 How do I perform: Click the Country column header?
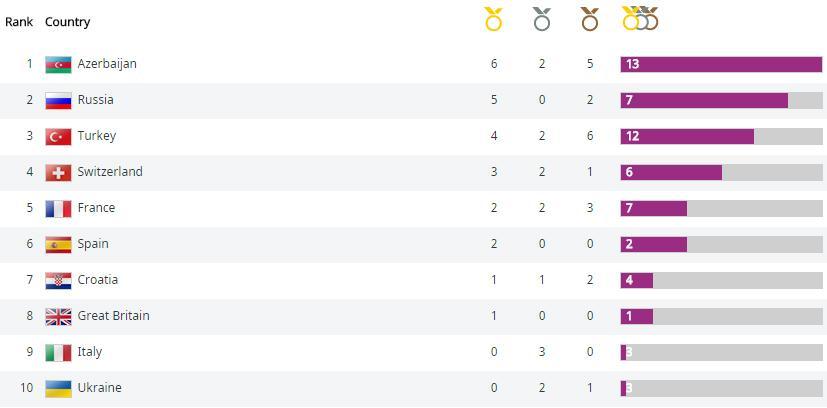click(x=67, y=21)
